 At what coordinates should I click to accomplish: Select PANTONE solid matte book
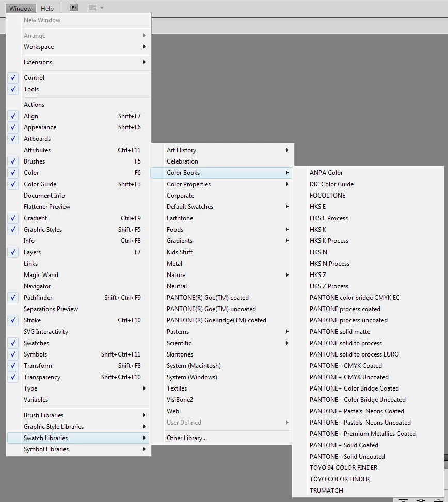pyautogui.click(x=368, y=332)
